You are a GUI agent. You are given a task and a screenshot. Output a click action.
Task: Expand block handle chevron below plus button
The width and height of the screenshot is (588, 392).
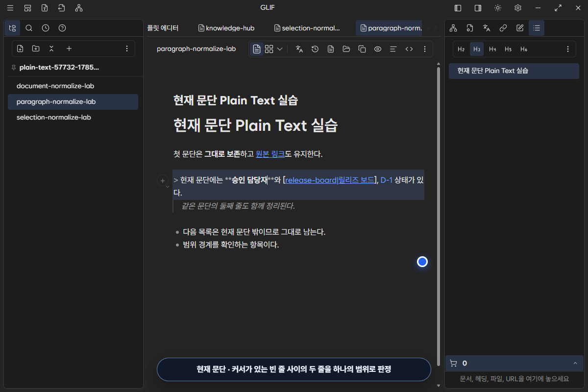tap(168, 187)
